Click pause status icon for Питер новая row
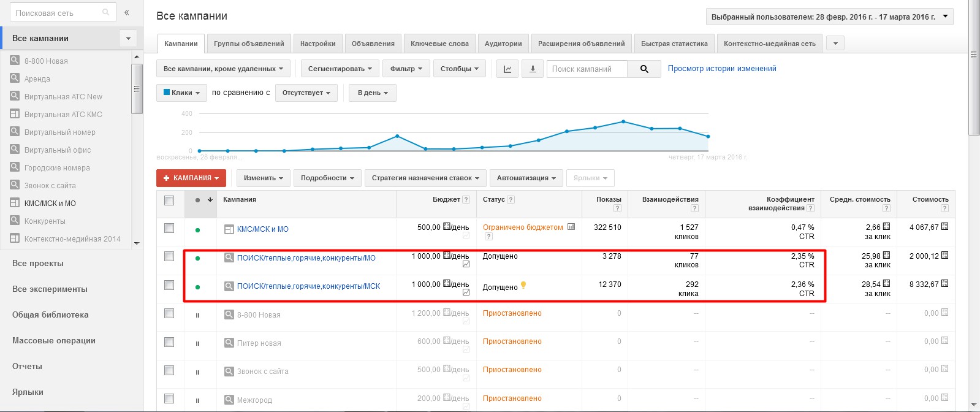The height and width of the screenshot is (412, 980). point(197,343)
